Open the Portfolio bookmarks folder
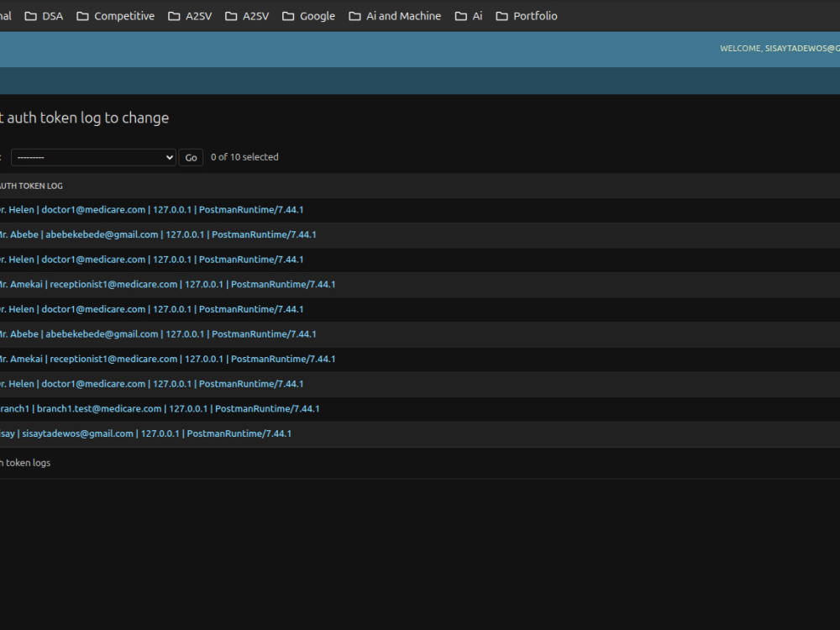 click(x=527, y=16)
